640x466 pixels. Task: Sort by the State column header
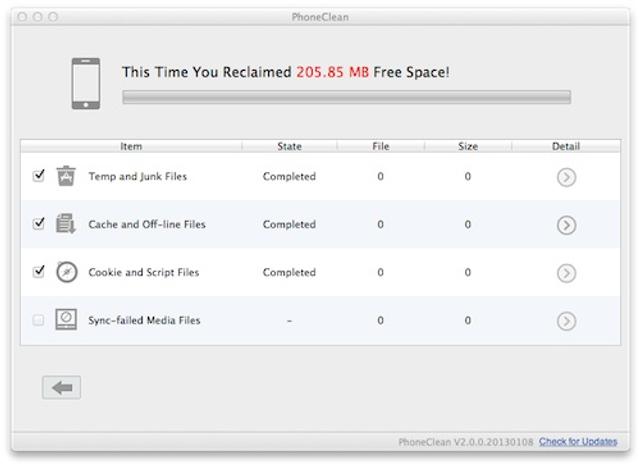point(289,146)
